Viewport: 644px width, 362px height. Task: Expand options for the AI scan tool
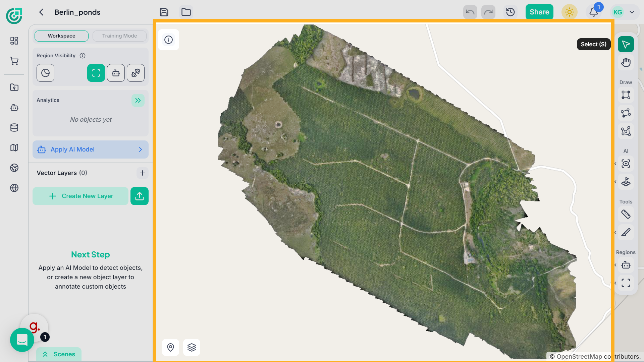tap(615, 164)
